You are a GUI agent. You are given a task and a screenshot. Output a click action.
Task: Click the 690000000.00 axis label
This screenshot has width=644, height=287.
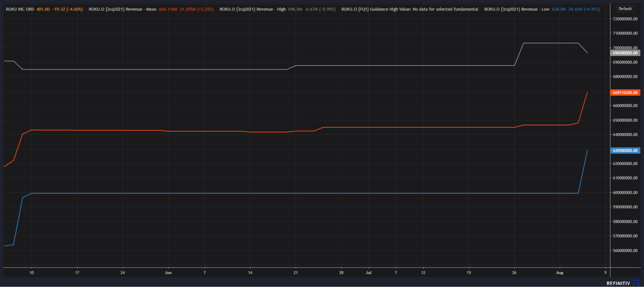coord(625,62)
